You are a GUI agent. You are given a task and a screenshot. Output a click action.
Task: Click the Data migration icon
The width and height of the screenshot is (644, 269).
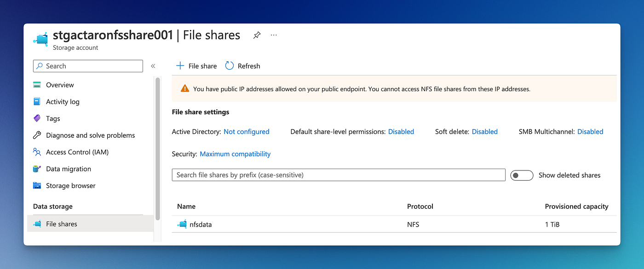pos(37,169)
